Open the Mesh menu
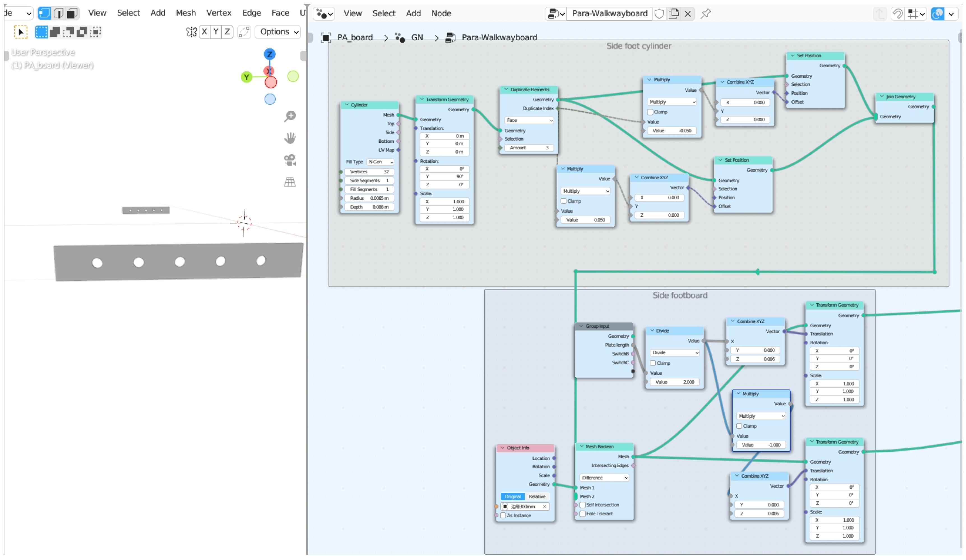966x560 pixels. [x=186, y=13]
